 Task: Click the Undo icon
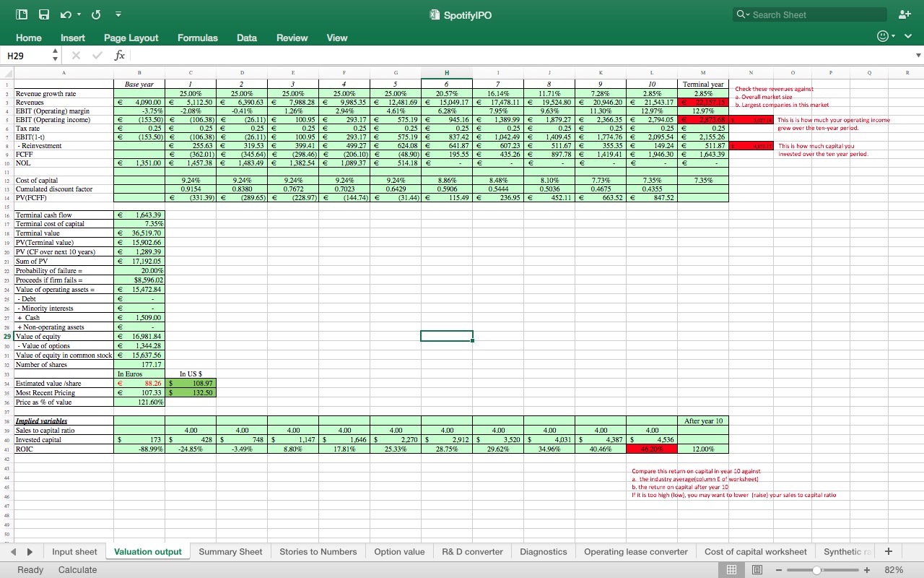[x=65, y=14]
